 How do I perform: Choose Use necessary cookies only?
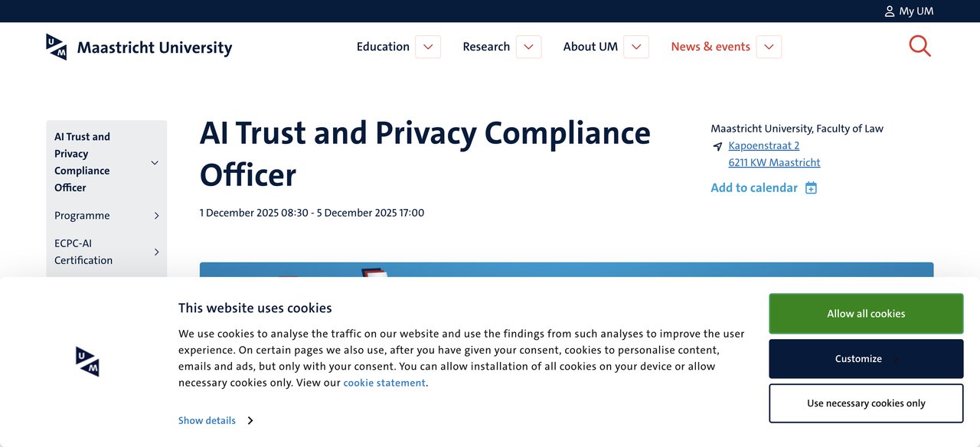(x=866, y=403)
